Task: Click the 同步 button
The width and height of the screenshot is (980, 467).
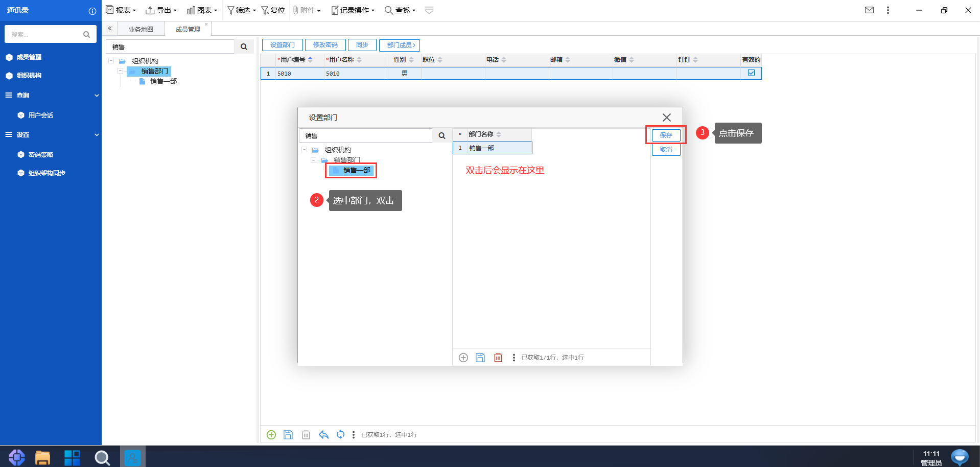Action: (362, 45)
